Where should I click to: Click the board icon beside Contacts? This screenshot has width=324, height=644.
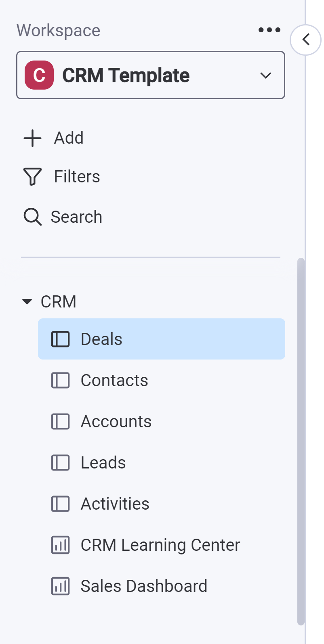[x=61, y=380]
